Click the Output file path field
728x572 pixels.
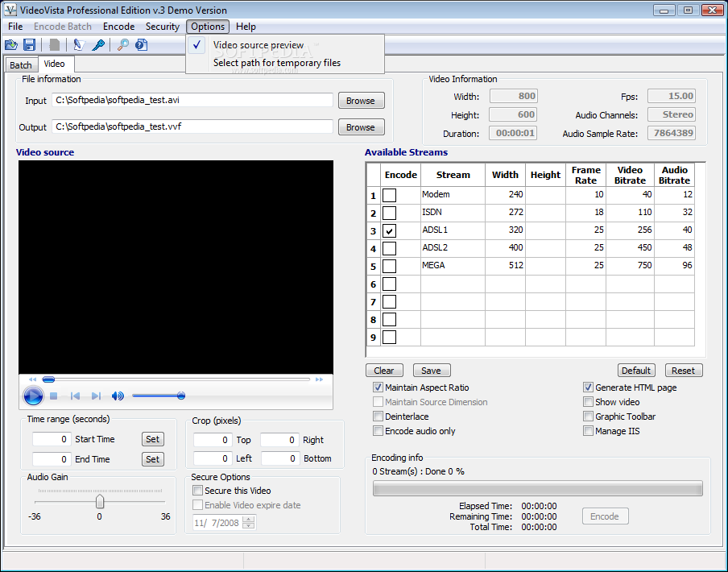tap(192, 126)
